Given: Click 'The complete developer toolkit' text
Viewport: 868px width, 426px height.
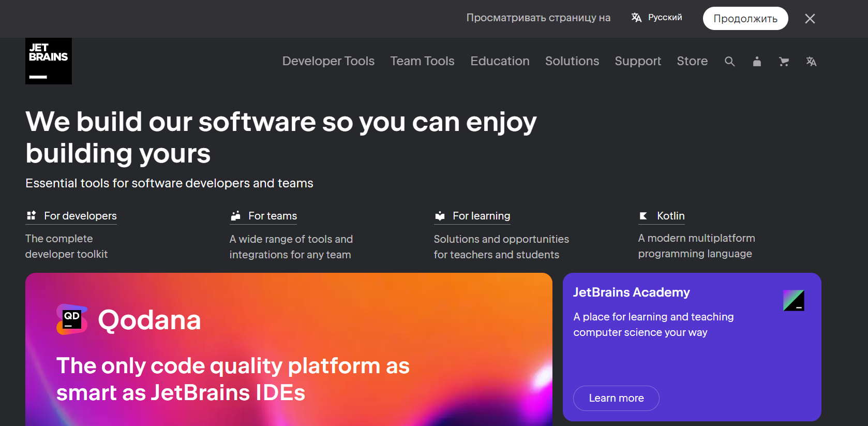Looking at the screenshot, I should [x=67, y=246].
